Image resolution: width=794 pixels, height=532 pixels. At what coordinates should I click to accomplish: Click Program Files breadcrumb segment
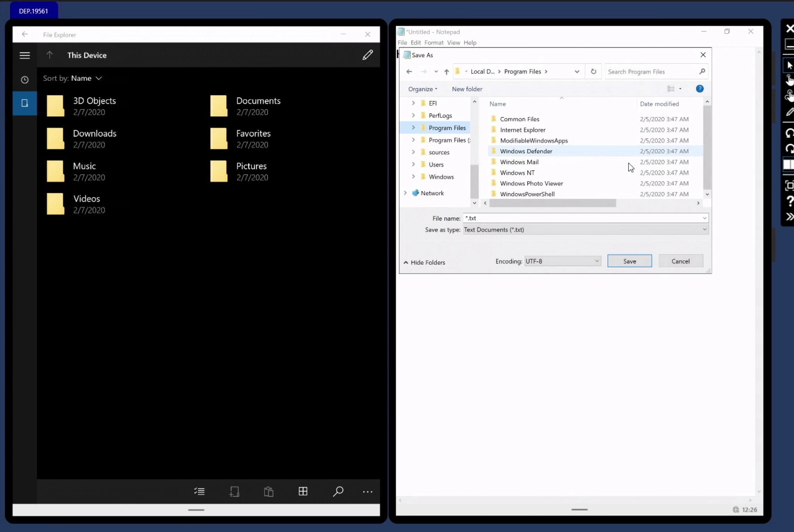click(x=522, y=71)
